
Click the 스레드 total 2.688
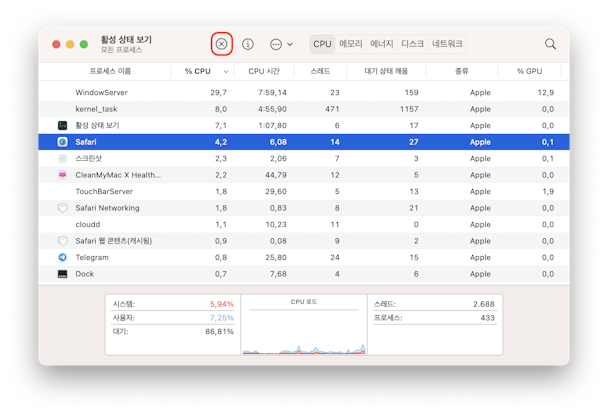[x=484, y=304]
